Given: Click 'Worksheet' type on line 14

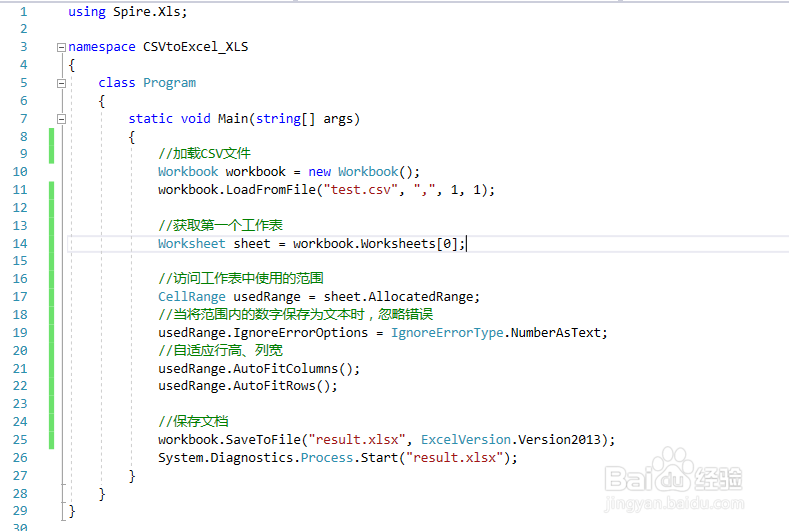Looking at the screenshot, I should tap(192, 244).
